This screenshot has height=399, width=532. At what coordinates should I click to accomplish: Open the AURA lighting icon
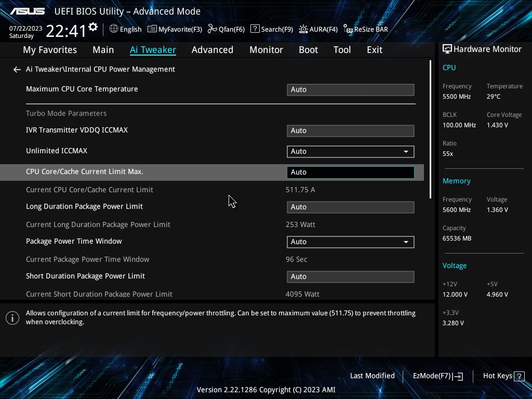click(x=303, y=29)
